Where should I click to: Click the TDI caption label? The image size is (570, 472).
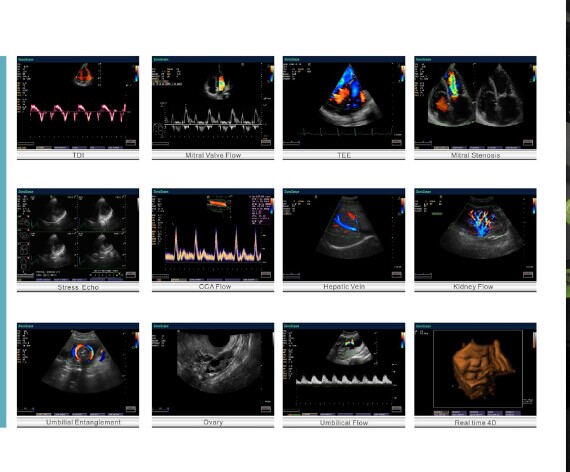click(x=78, y=155)
